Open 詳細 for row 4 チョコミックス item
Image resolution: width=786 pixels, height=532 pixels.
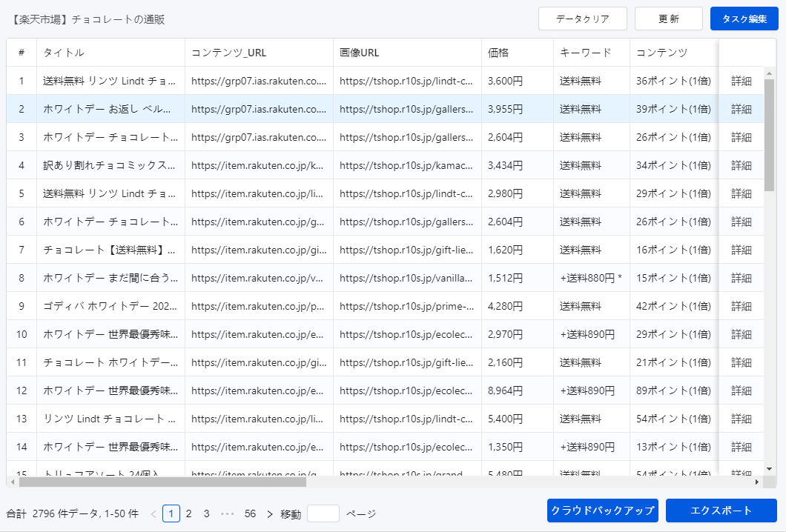pos(742,165)
